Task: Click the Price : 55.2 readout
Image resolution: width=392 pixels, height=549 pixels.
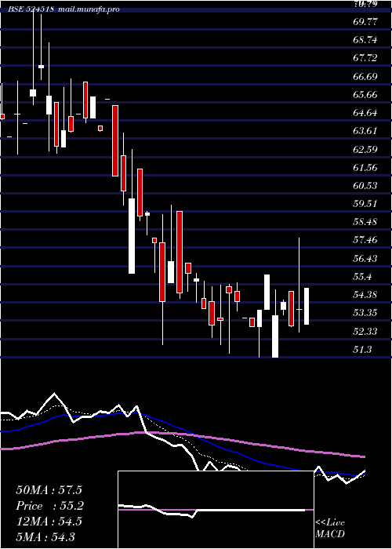Action: [x=50, y=506]
